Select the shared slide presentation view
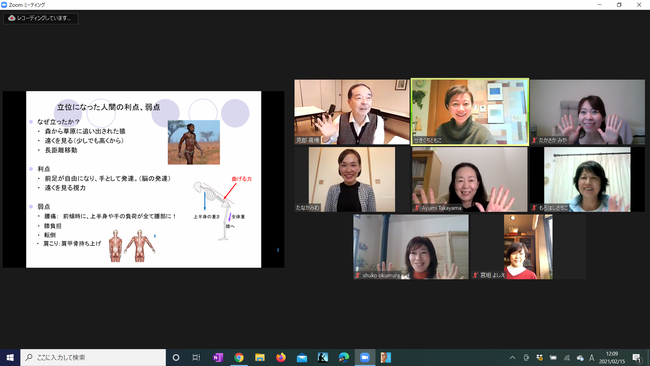Image resolution: width=650 pixels, height=366 pixels. [x=143, y=179]
